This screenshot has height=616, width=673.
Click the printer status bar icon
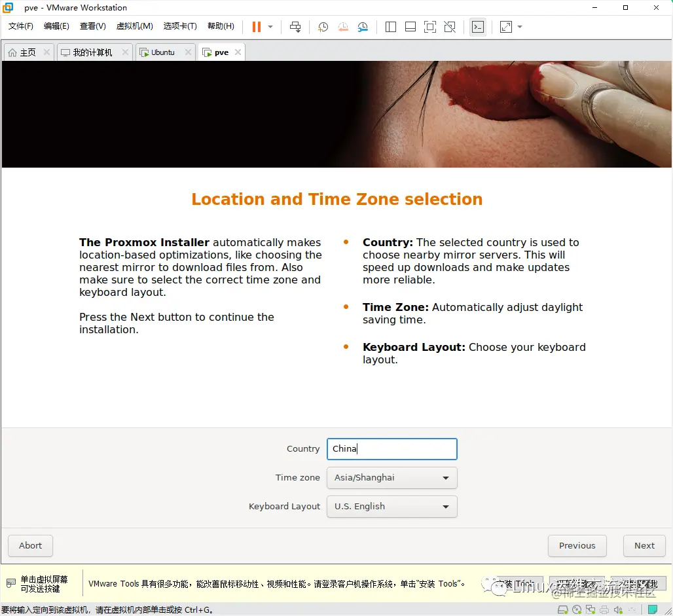(x=604, y=609)
